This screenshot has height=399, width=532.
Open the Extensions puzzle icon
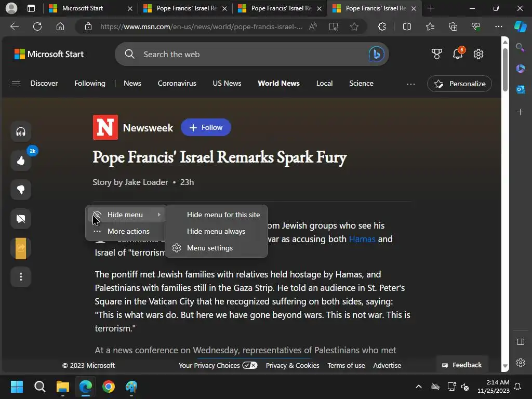[382, 26]
